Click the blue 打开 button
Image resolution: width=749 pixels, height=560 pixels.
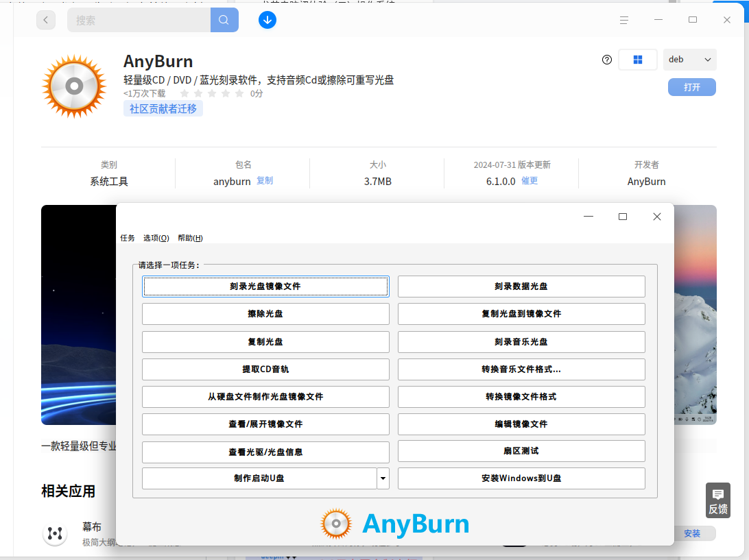691,87
